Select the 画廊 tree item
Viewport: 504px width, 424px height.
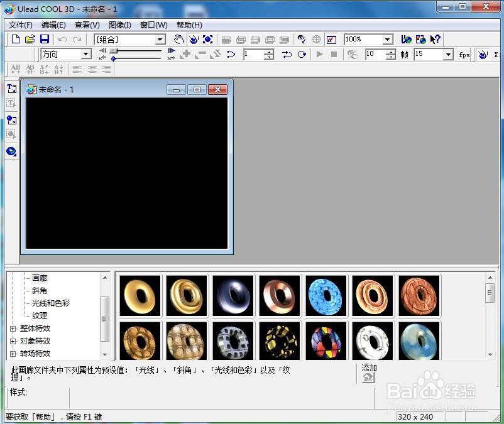pyautogui.click(x=40, y=278)
